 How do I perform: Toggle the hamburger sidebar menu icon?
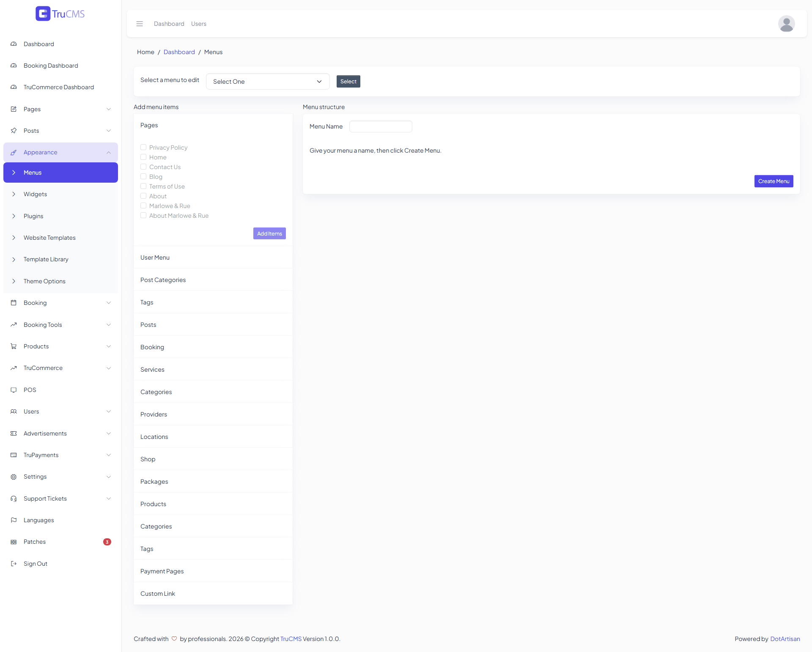[140, 24]
